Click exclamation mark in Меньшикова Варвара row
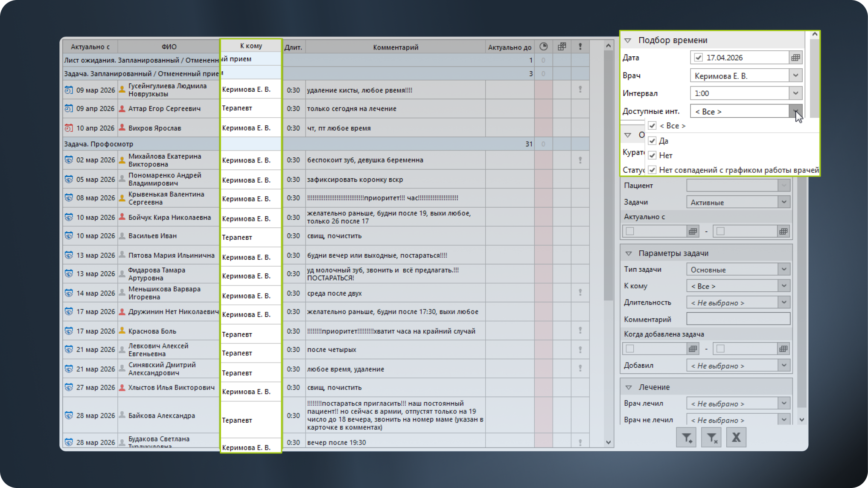868x488 pixels. pyautogui.click(x=580, y=293)
